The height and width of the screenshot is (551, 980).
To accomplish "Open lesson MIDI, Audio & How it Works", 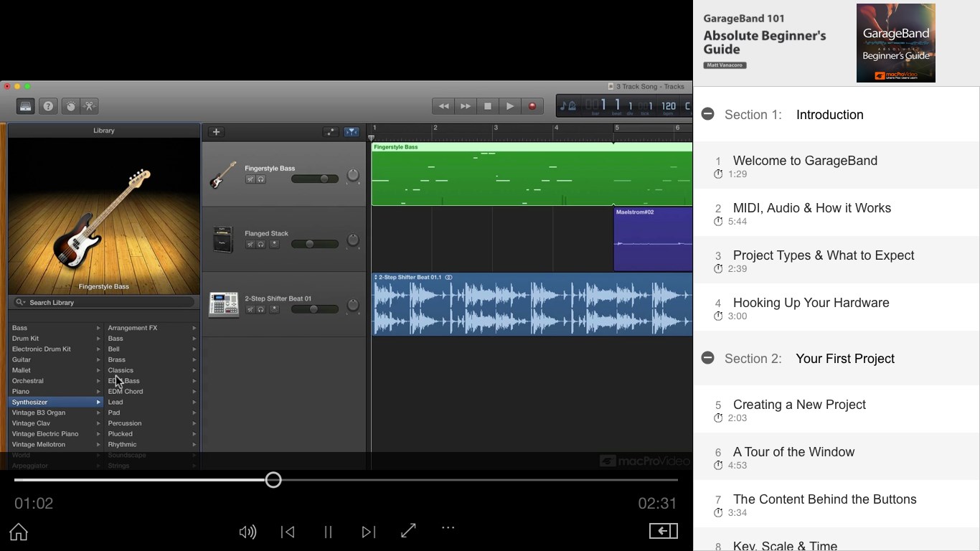I will coord(837,213).
